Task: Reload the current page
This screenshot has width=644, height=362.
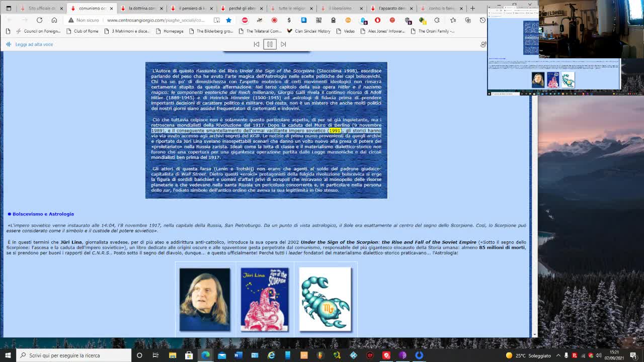Action: click(x=39, y=20)
